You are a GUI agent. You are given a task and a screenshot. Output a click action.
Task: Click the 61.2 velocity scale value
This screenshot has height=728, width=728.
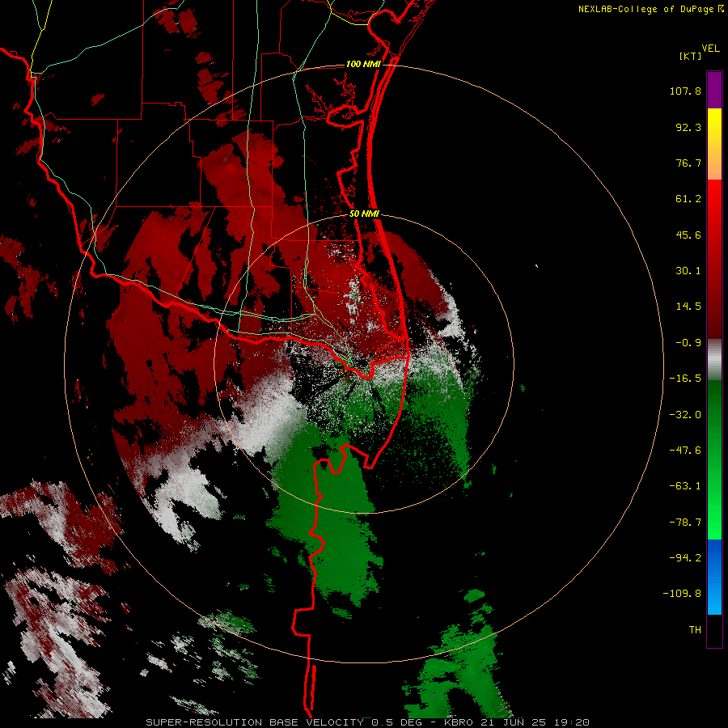[688, 199]
